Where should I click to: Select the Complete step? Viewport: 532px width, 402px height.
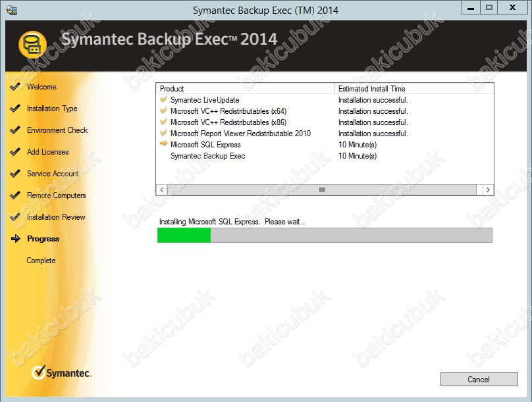click(x=41, y=261)
